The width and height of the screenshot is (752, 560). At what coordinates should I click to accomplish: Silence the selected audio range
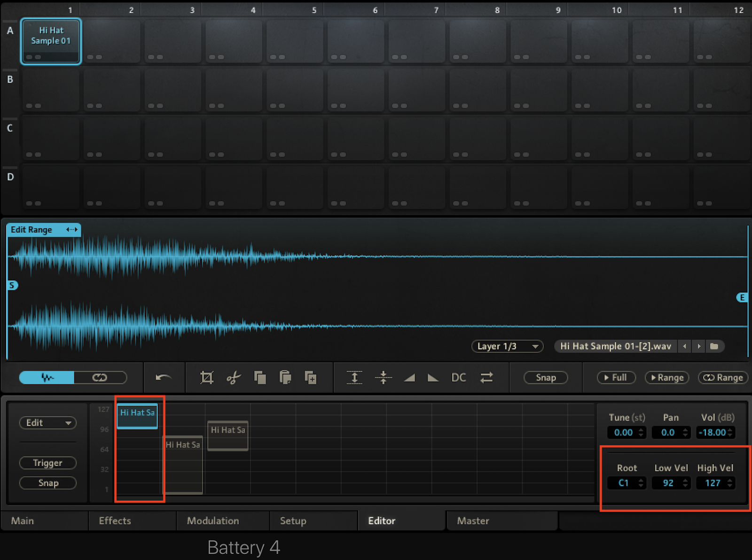(x=384, y=377)
